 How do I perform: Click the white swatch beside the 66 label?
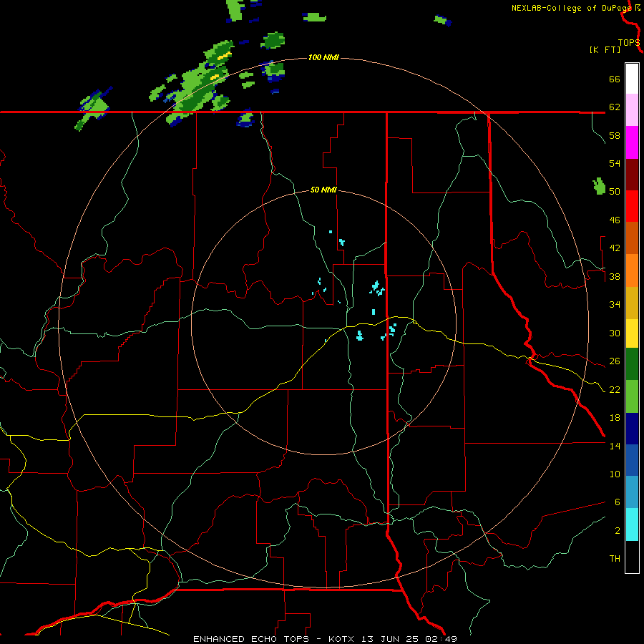(x=632, y=79)
